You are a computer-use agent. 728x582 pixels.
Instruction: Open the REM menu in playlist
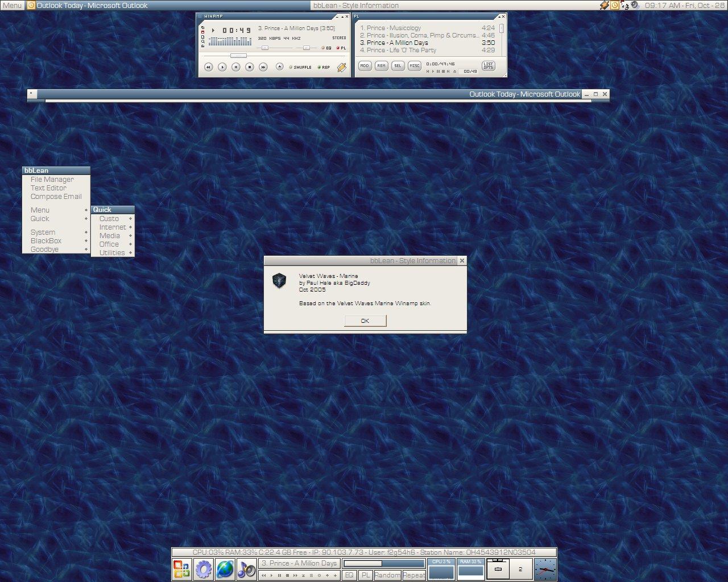pyautogui.click(x=381, y=66)
